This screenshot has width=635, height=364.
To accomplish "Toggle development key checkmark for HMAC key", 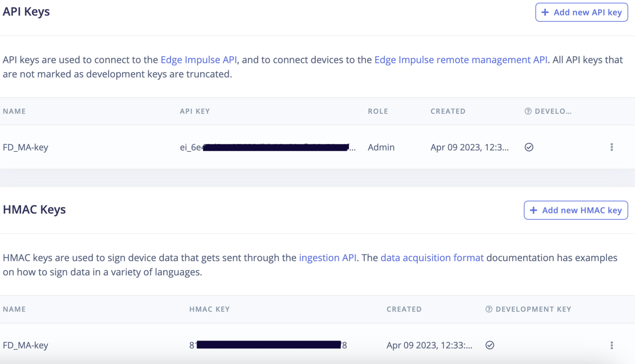I will [x=490, y=345].
